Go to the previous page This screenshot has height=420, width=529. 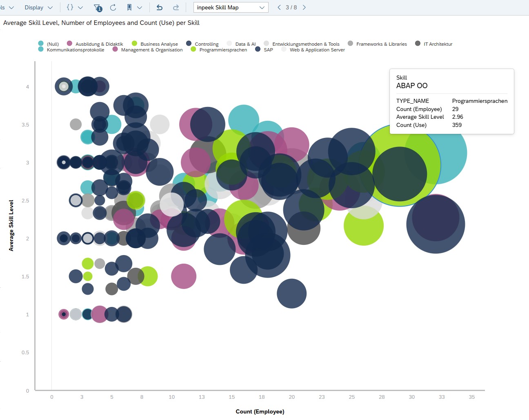pyautogui.click(x=279, y=7)
